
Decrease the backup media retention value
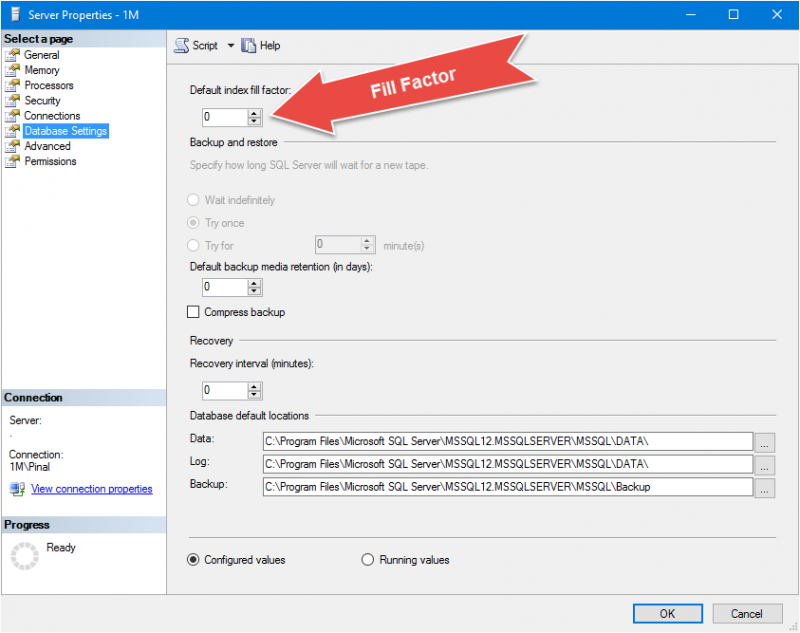point(255,292)
